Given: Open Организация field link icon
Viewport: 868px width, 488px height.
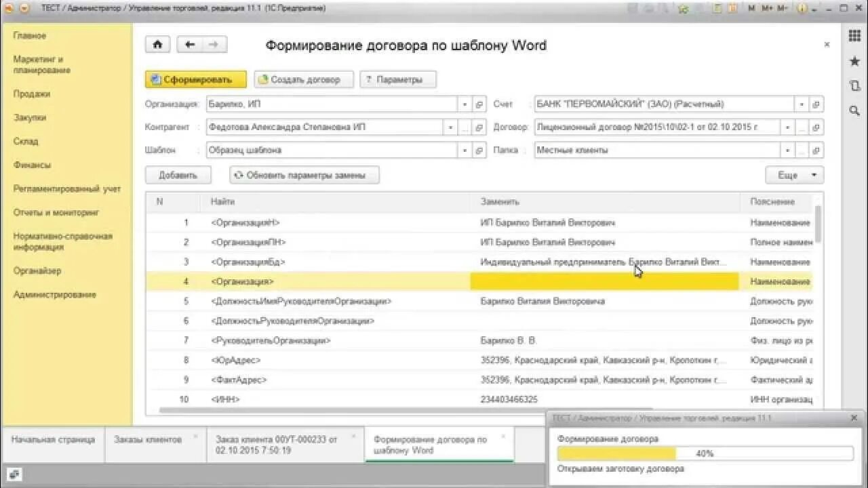Looking at the screenshot, I should 479,104.
